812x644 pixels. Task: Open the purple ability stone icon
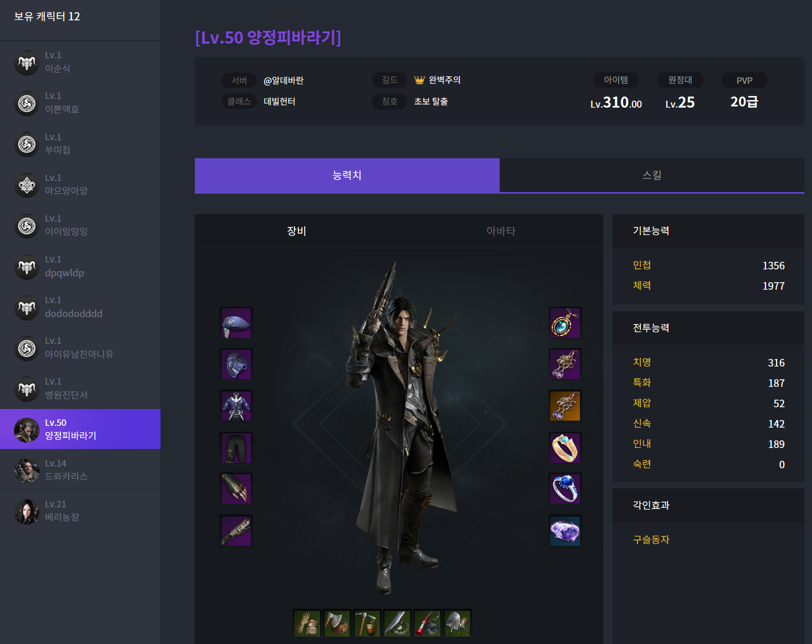[x=565, y=531]
